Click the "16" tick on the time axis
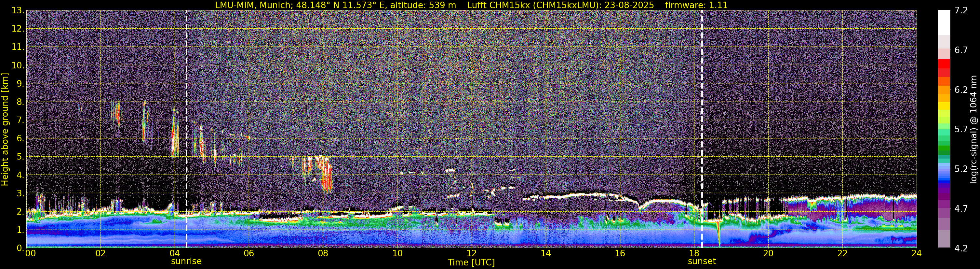The height and width of the screenshot is (269, 980). [620, 254]
